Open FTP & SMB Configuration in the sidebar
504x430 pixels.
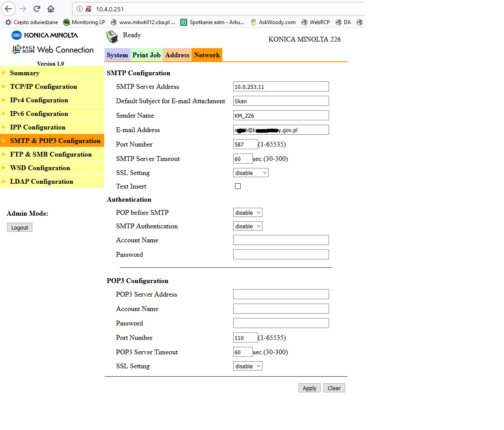(x=52, y=154)
